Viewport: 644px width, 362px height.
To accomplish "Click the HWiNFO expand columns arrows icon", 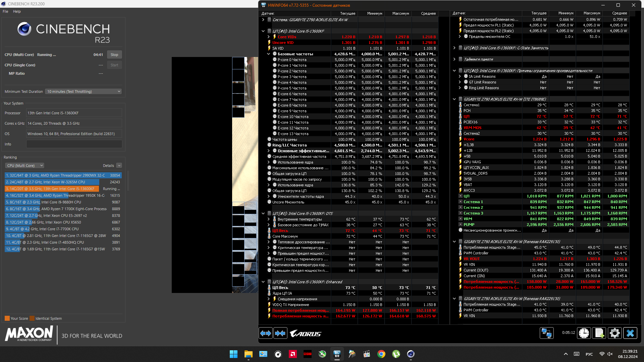I will pos(266,334).
